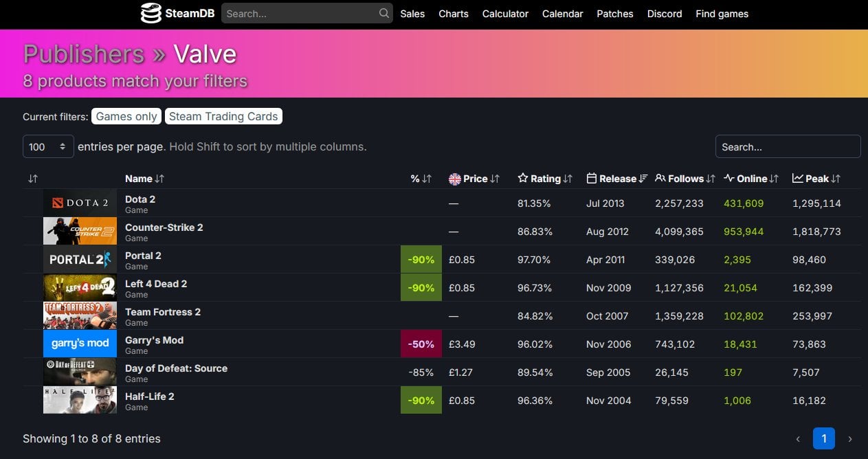Viewport: 868px width, 459px height.
Task: Toggle off Steam Trading Cards filter
Action: point(223,117)
